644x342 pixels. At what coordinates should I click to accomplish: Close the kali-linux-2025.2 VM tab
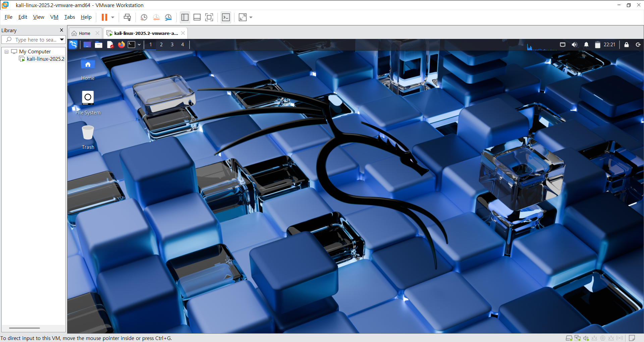tap(183, 33)
